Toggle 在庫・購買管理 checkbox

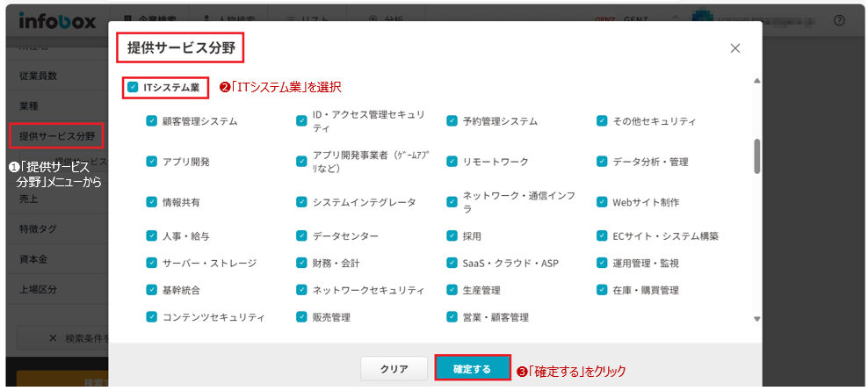pos(602,290)
